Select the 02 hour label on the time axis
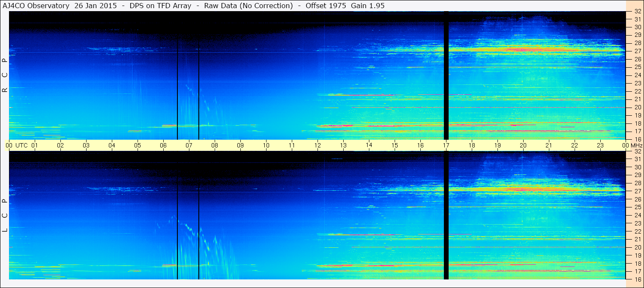This screenshot has width=644, height=288. point(60,145)
